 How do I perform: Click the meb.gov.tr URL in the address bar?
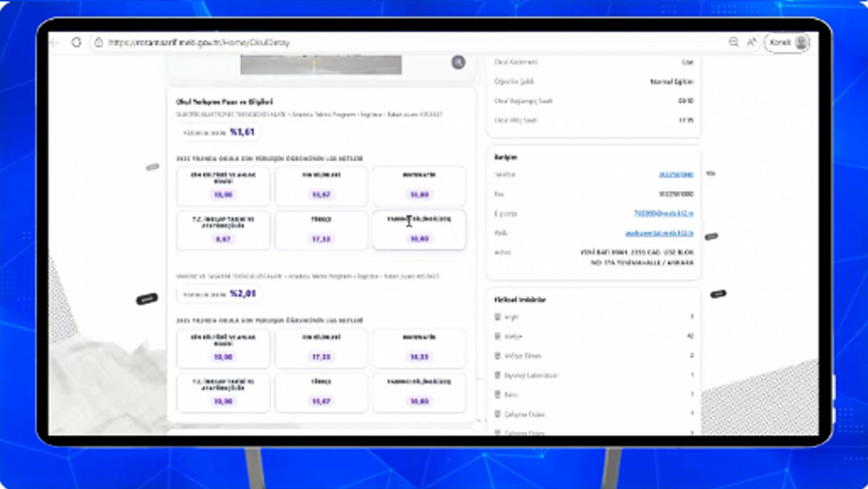coord(199,42)
